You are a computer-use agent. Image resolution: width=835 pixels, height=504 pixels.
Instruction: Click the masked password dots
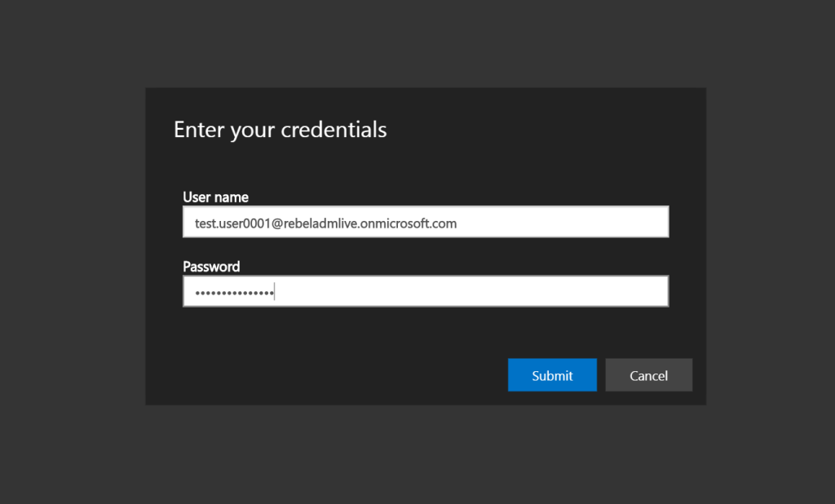coord(234,292)
